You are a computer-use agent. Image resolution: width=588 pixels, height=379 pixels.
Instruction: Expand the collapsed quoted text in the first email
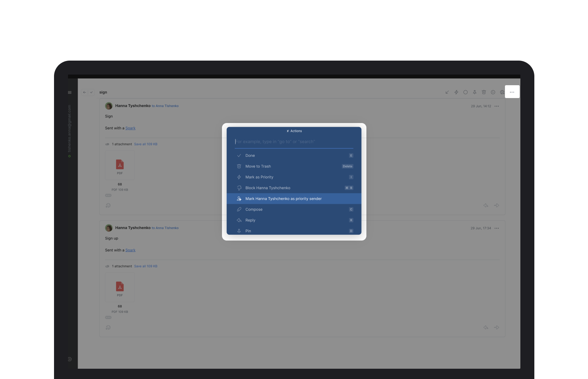pos(108,195)
